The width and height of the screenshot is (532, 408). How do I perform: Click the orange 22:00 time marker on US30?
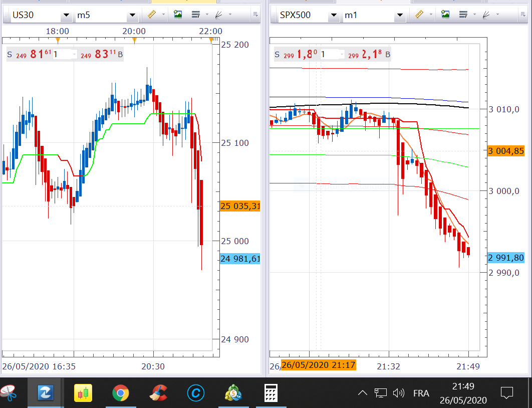(x=211, y=39)
